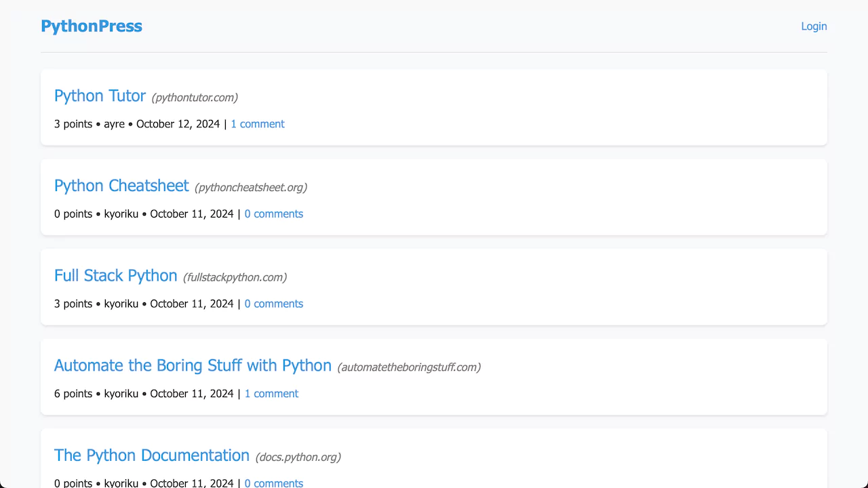View the comment on Python Tutor

[x=257, y=124]
